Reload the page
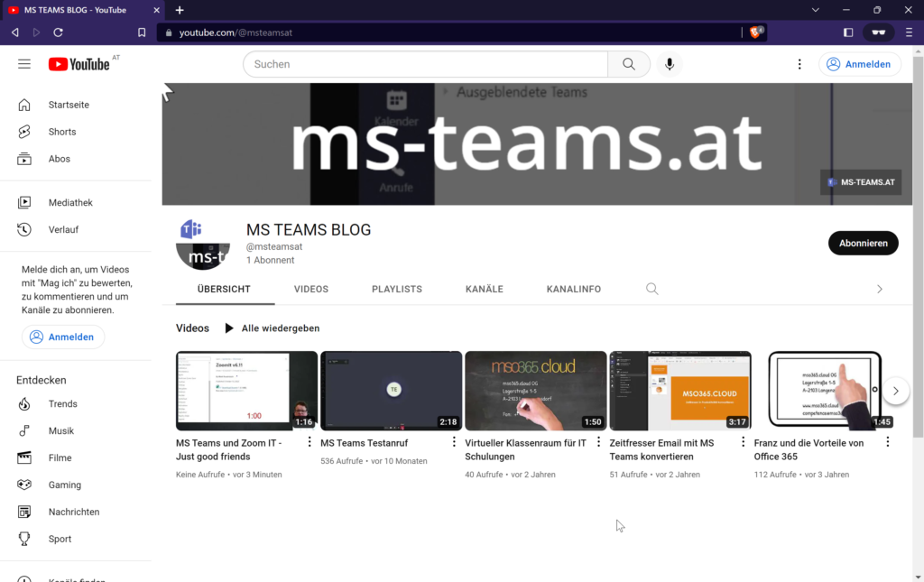The width and height of the screenshot is (924, 582). (x=58, y=32)
